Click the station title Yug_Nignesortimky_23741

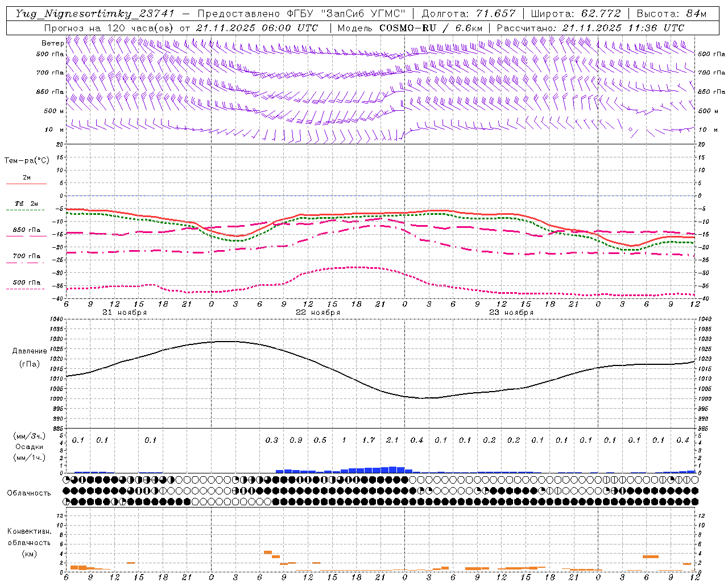95,14
